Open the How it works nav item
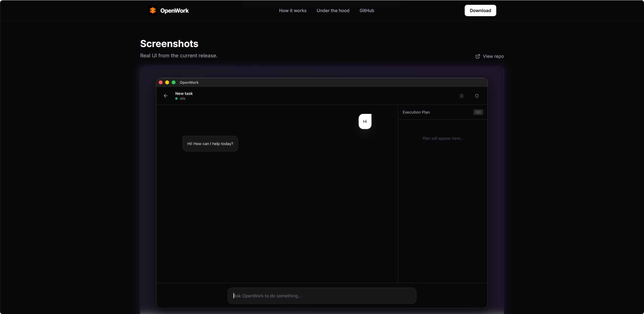 pyautogui.click(x=293, y=11)
